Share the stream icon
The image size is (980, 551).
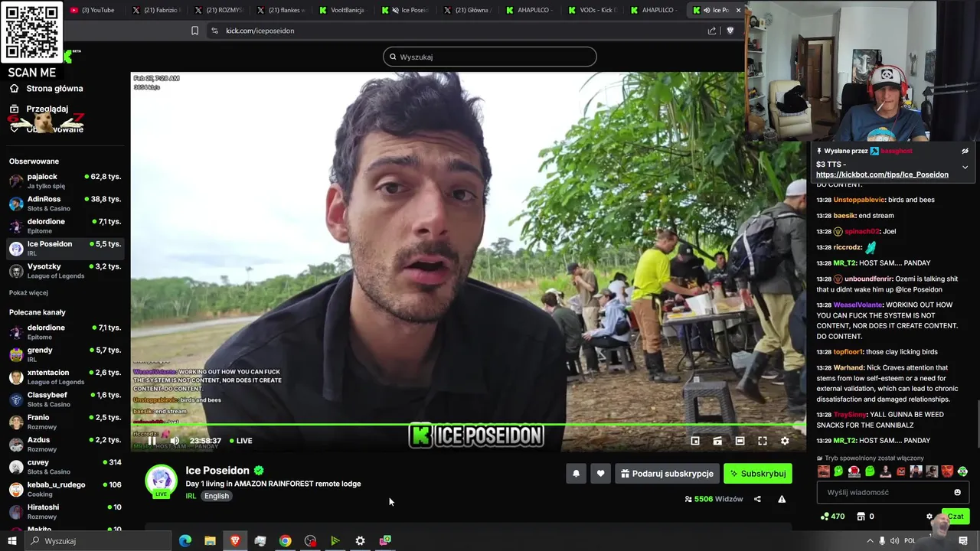tap(757, 499)
